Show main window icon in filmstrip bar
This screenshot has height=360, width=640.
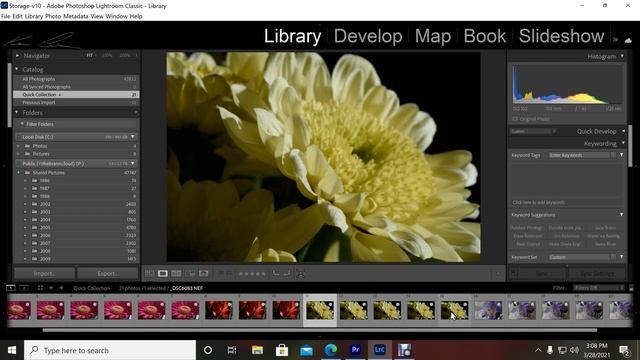tap(11, 288)
